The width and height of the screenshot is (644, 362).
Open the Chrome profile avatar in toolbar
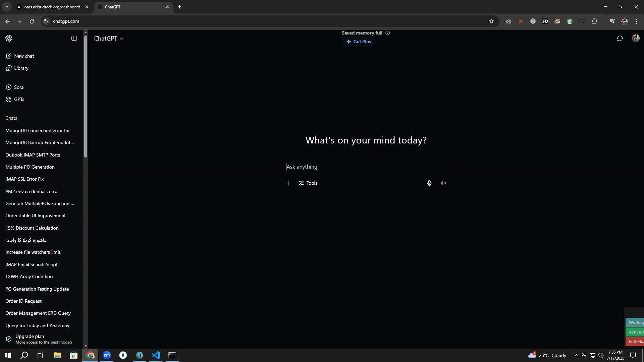(x=624, y=21)
